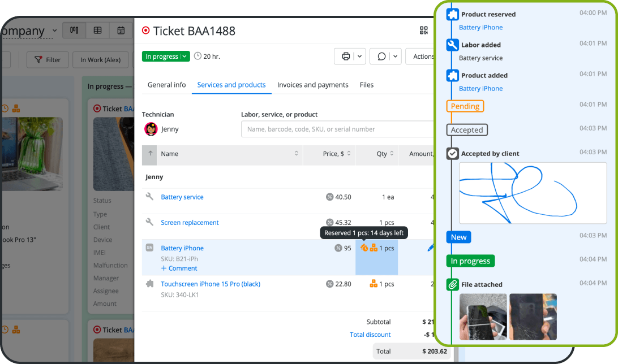
Task: Click the New status badge in timeline
Action: [x=458, y=237]
